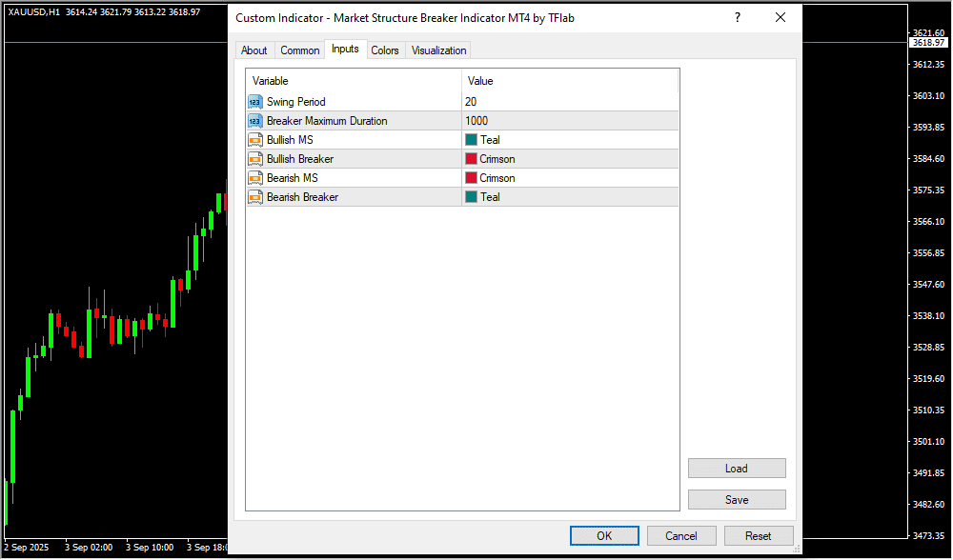The image size is (953, 560).
Task: Close the Custom Indicator dialog
Action: pos(781,17)
